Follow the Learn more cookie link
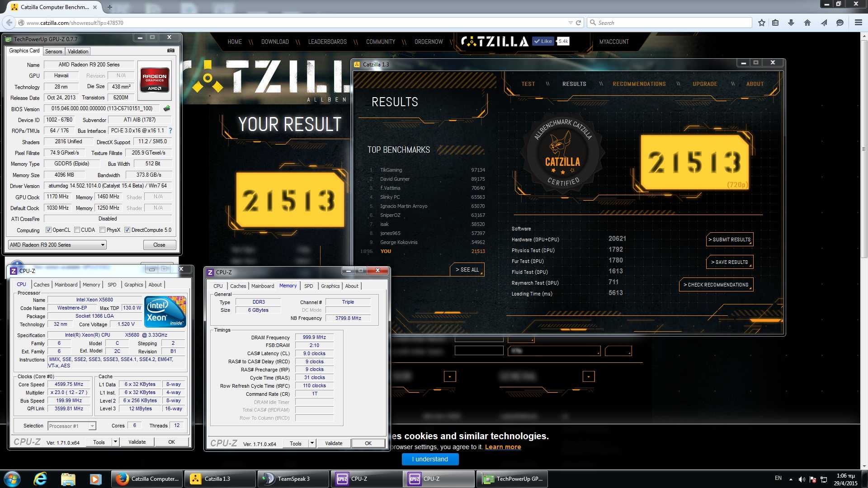 [503, 447]
